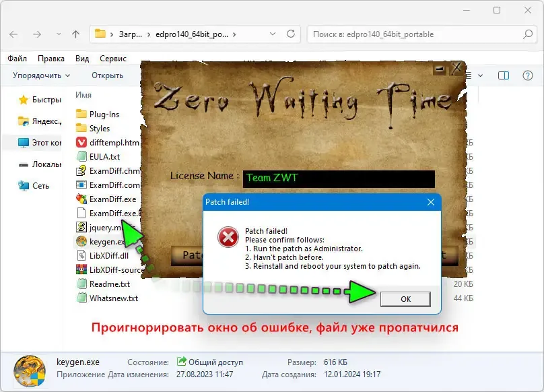Toggle the preview pane icon
This screenshot has height=392, width=544.
tap(504, 75)
